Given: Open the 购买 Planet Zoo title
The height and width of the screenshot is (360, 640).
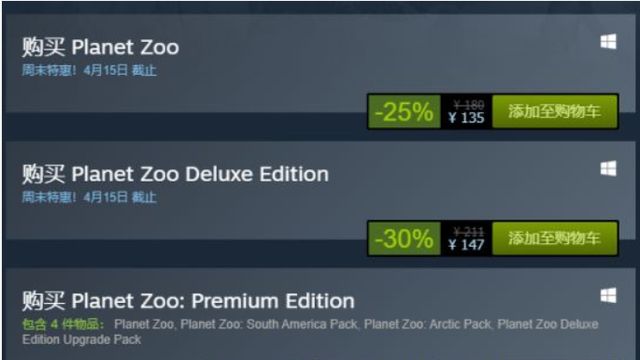Looking at the screenshot, I should (100, 47).
